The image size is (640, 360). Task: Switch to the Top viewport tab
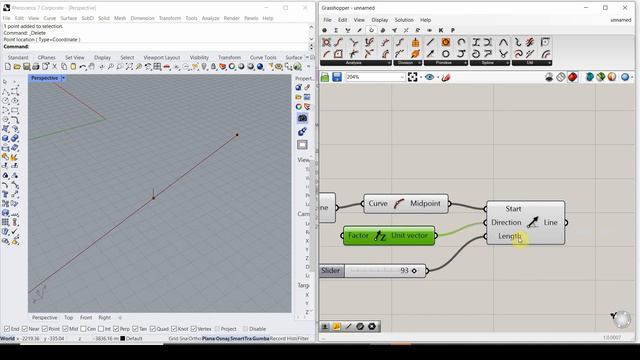click(69, 318)
